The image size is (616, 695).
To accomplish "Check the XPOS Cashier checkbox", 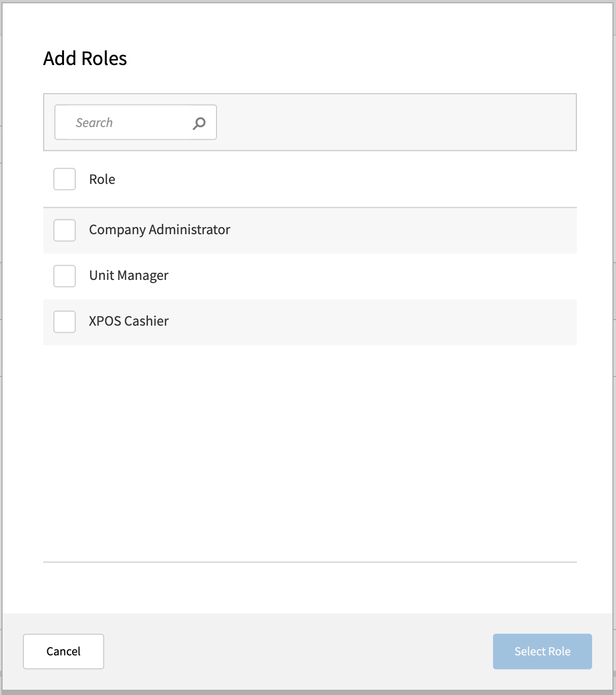I will click(x=64, y=322).
